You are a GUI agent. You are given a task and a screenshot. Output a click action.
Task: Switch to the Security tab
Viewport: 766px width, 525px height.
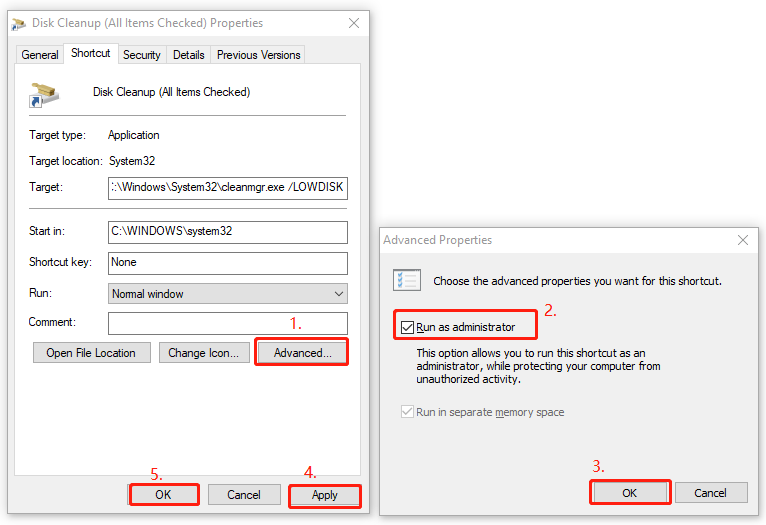(x=142, y=55)
